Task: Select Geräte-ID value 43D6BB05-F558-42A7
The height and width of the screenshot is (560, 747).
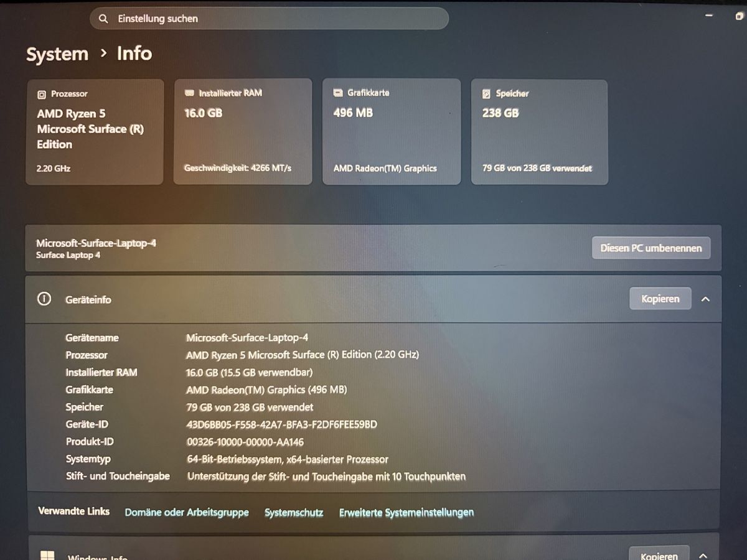Action: (x=281, y=425)
